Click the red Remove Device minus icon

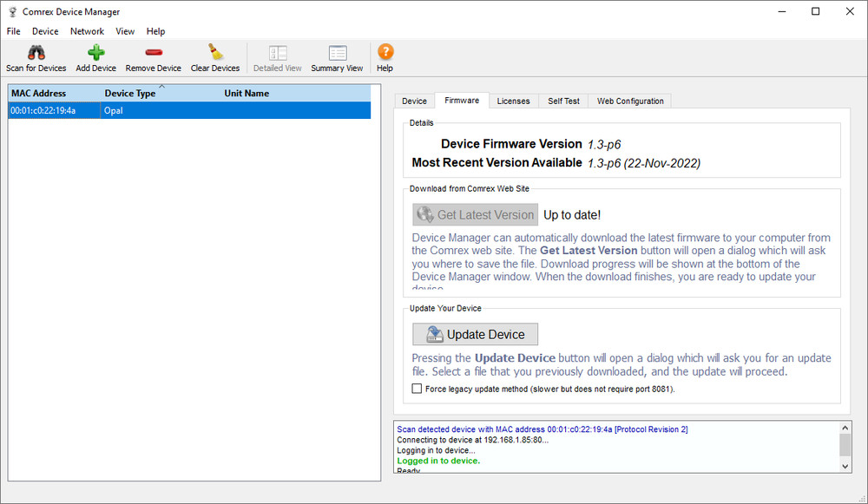coord(154,53)
